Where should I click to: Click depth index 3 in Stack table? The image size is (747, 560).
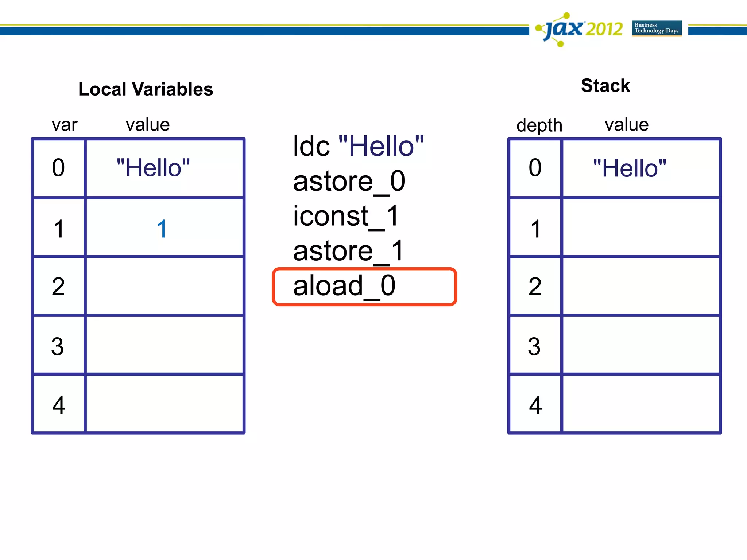tap(534, 346)
